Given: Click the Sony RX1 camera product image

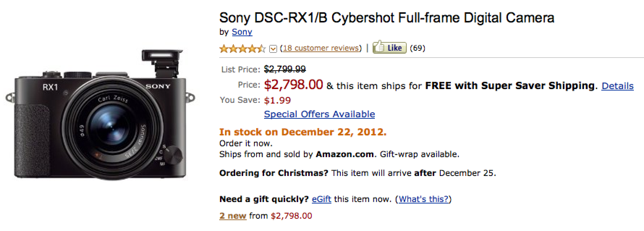Looking at the screenshot, I should tap(101, 115).
